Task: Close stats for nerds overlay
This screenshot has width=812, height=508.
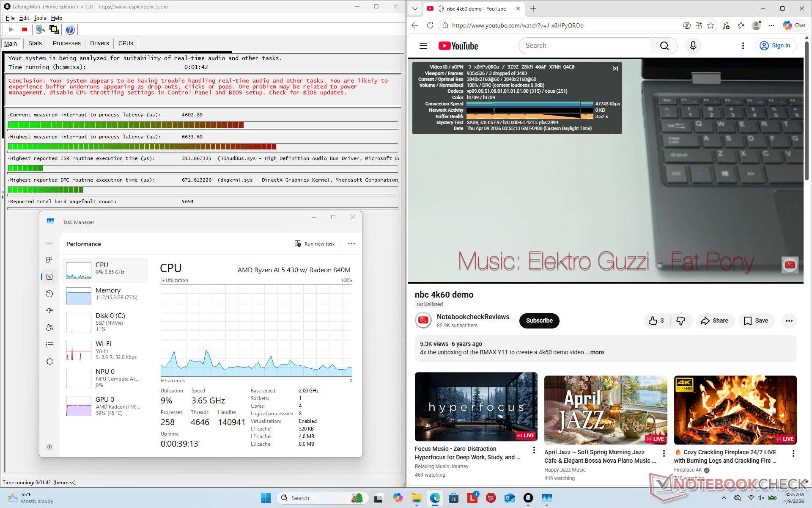Action: coord(615,69)
